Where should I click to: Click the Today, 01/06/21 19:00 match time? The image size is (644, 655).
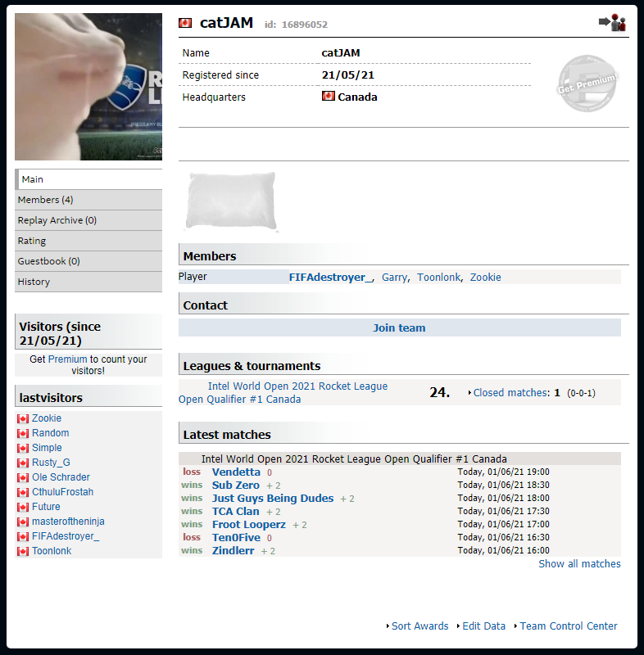[504, 472]
